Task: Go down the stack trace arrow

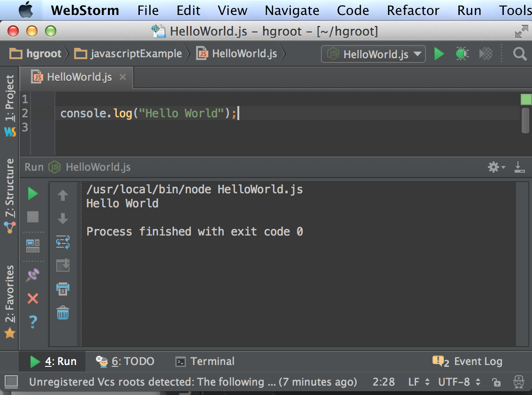Action: coord(63,219)
